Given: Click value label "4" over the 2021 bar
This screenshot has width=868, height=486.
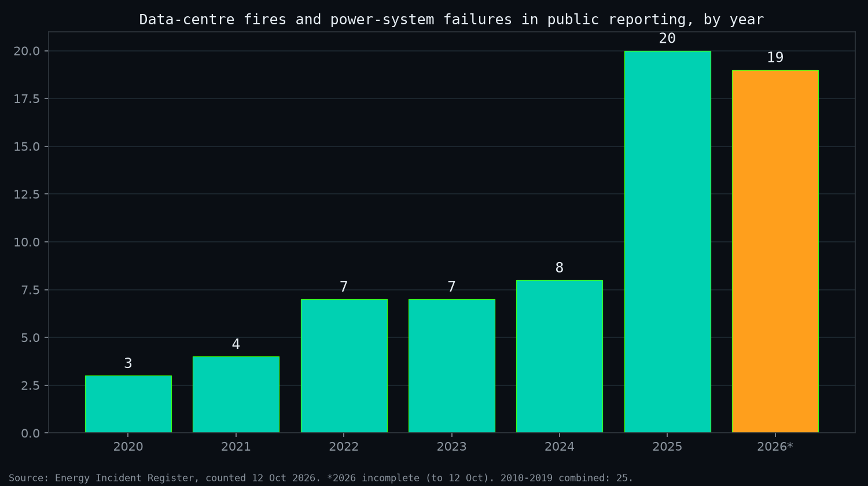Looking at the screenshot, I should pos(236,344).
